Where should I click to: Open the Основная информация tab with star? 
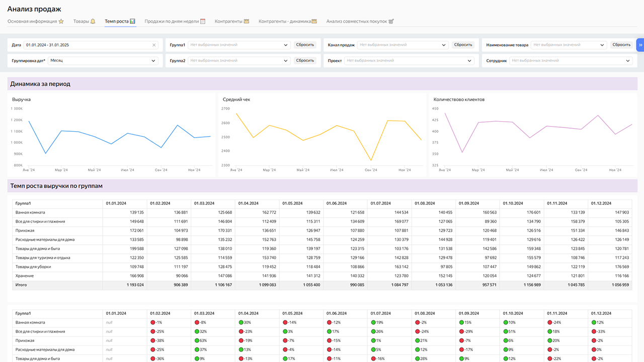click(35, 22)
